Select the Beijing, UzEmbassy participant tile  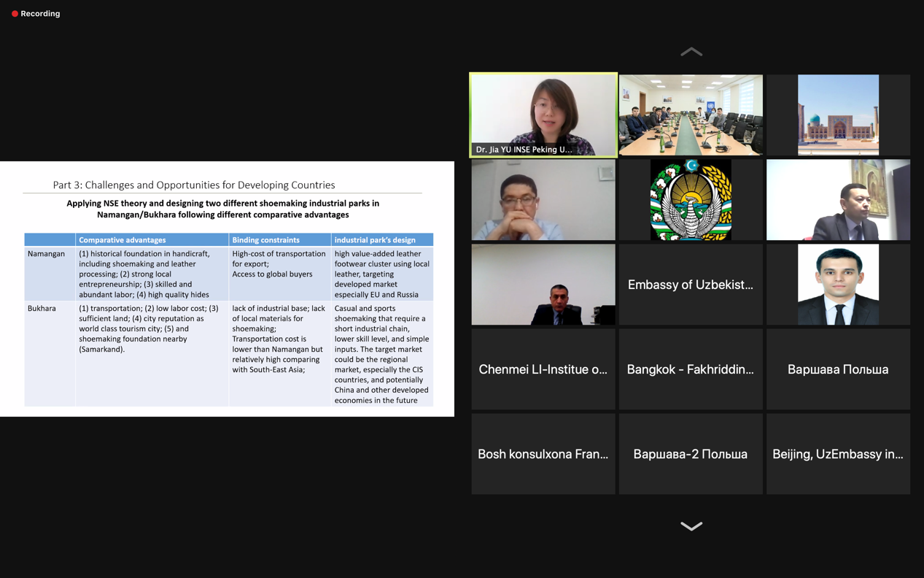point(838,454)
